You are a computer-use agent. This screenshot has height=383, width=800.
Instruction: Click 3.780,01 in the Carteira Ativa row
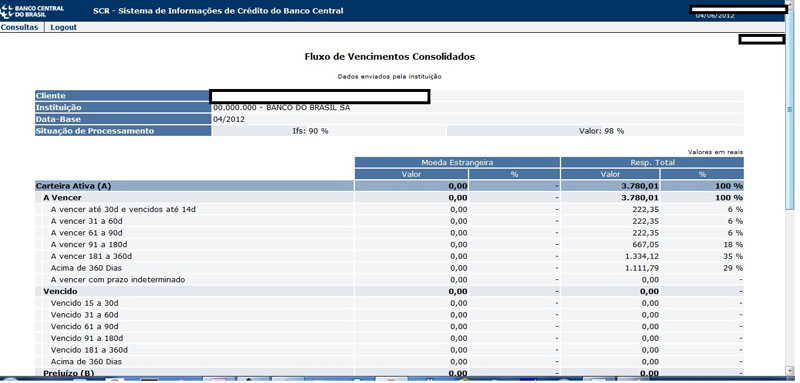640,186
